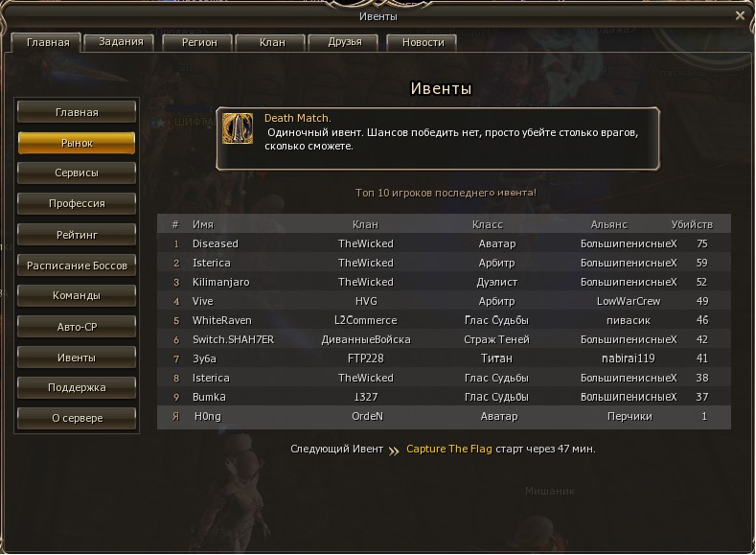Click the double-arrow icon before Capture The Flag
The image size is (756, 555).
tap(394, 451)
